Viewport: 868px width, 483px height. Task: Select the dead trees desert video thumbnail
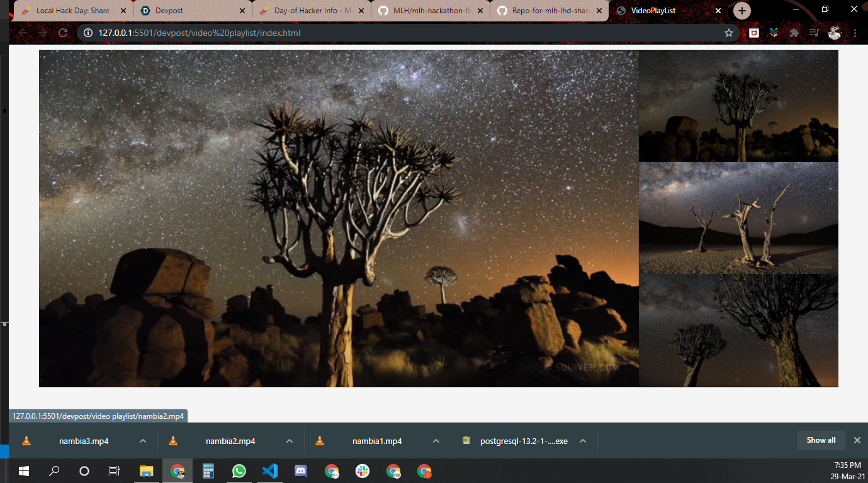(738, 218)
